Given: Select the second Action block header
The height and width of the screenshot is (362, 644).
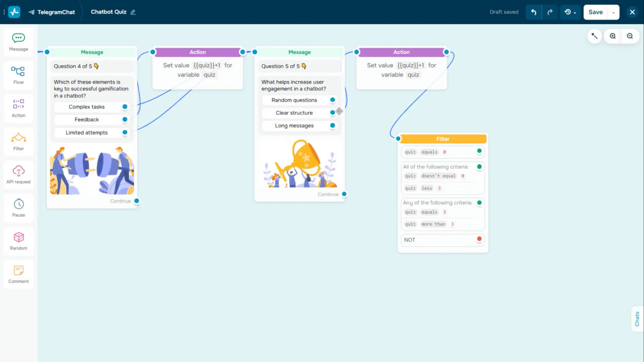Looking at the screenshot, I should [x=401, y=52].
